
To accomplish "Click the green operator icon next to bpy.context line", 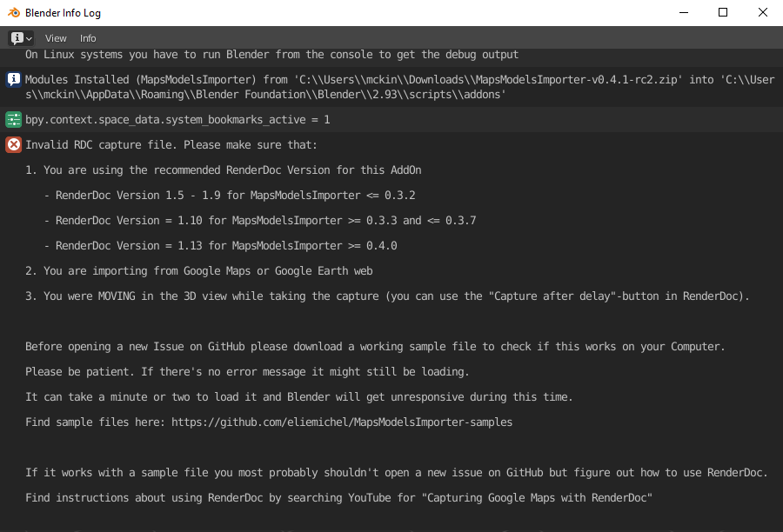I will [x=12, y=119].
